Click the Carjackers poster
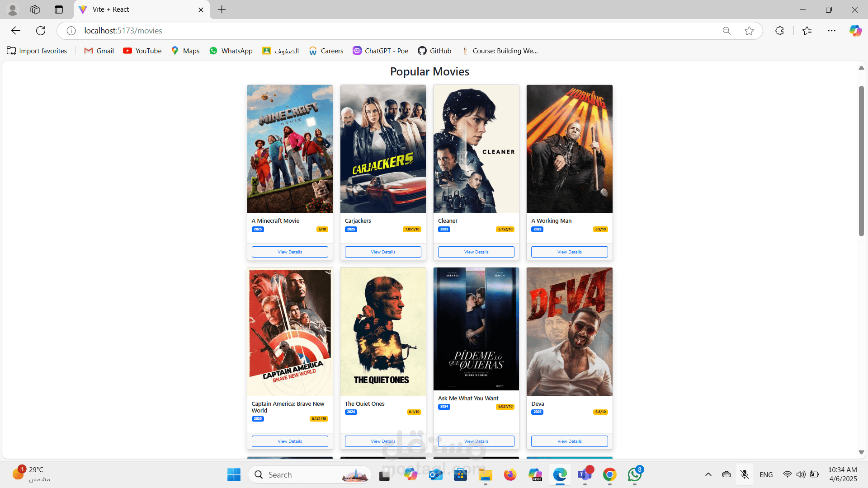The image size is (868, 488). point(383,149)
